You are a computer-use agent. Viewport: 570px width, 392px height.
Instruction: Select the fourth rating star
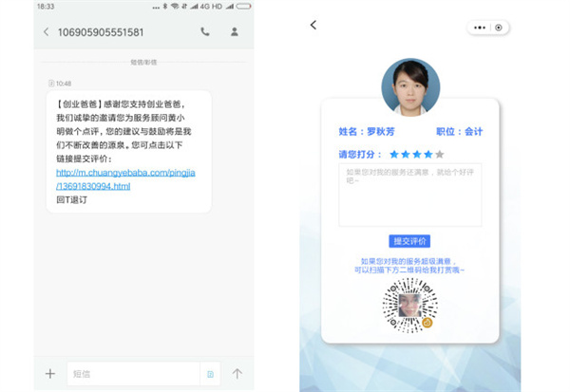pos(428,154)
